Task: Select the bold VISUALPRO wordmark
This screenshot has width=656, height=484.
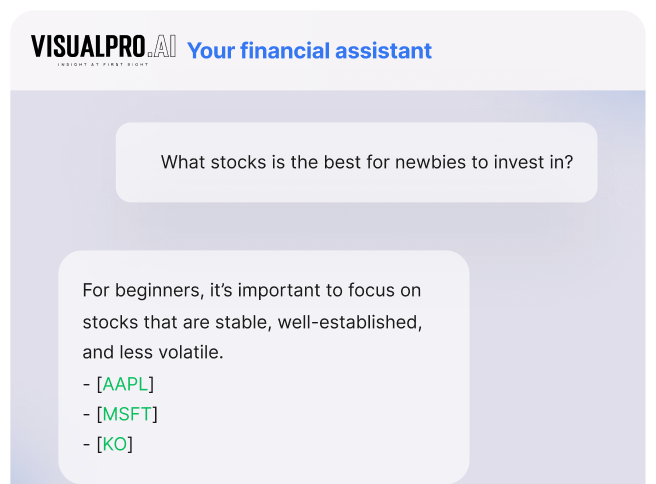Action: coord(88,46)
